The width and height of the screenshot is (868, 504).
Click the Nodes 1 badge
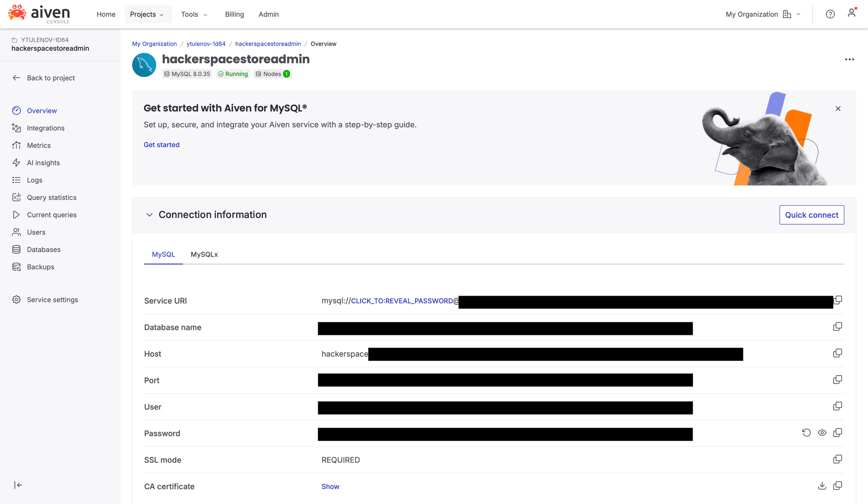coord(273,74)
